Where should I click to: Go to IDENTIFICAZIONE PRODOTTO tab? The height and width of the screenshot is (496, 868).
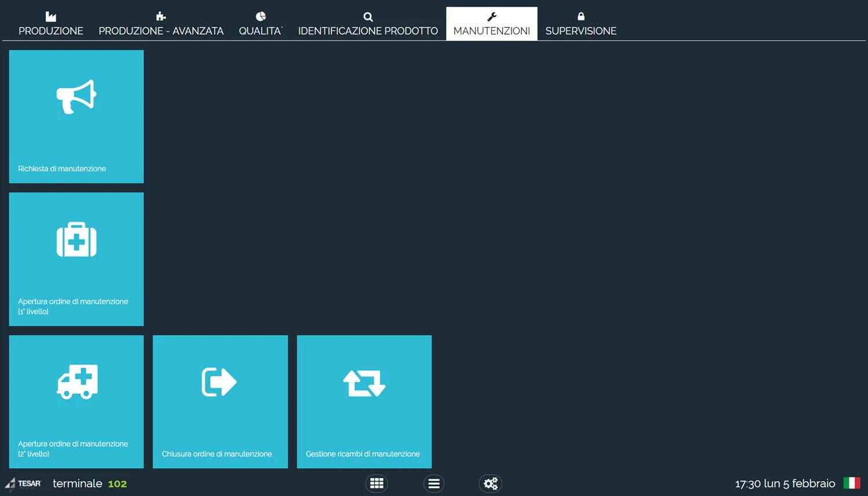pyautogui.click(x=368, y=24)
